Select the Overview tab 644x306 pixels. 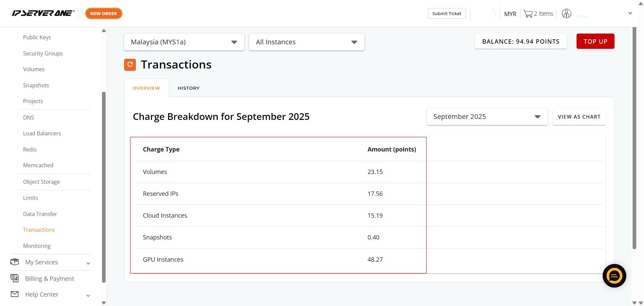pos(146,88)
